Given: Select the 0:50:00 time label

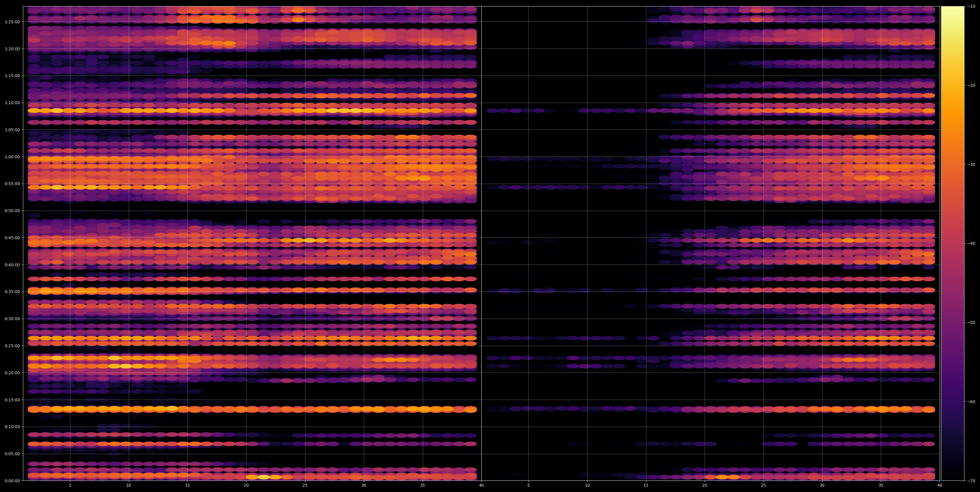Looking at the screenshot, I should tap(13, 211).
